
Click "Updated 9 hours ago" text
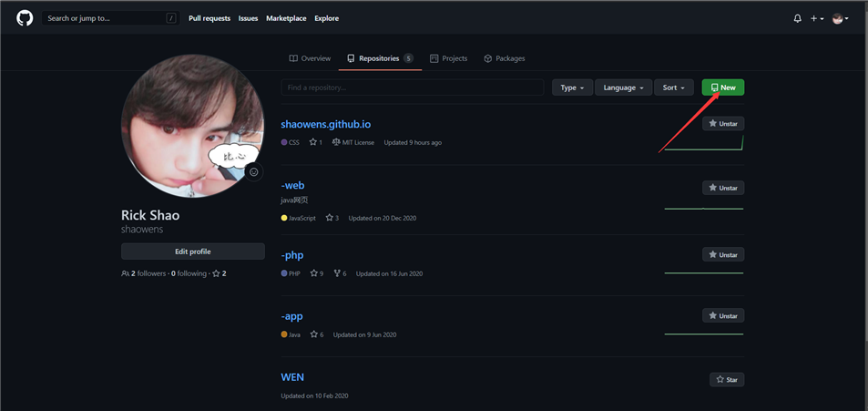413,142
